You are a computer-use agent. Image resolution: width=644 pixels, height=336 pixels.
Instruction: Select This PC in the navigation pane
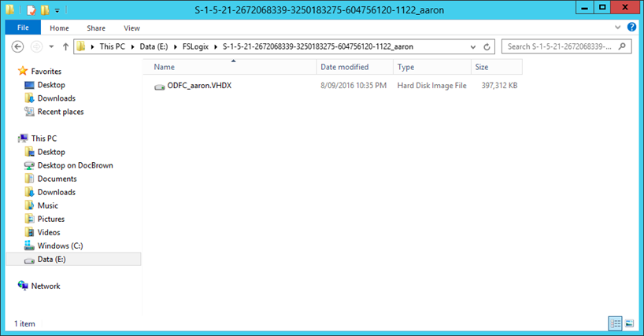point(43,138)
